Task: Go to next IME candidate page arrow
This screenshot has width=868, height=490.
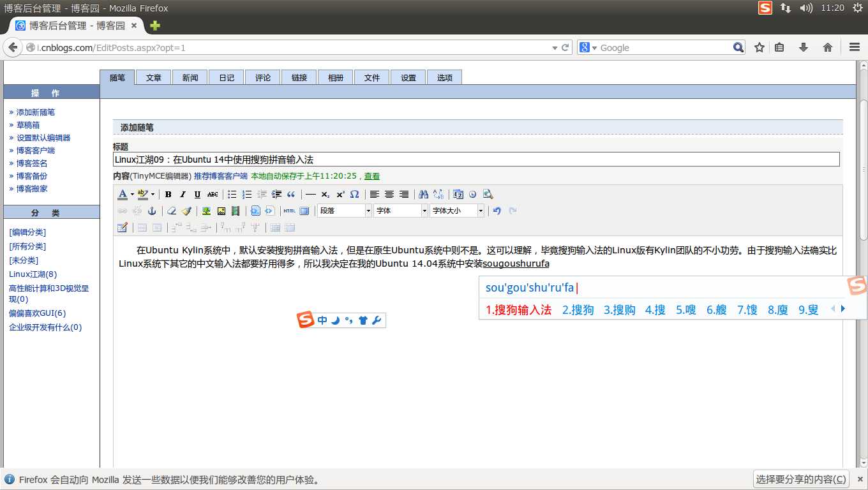Action: [843, 309]
